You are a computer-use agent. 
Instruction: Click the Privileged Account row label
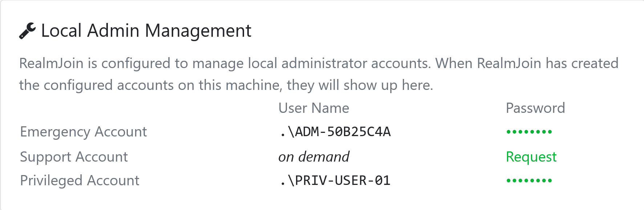80,181
